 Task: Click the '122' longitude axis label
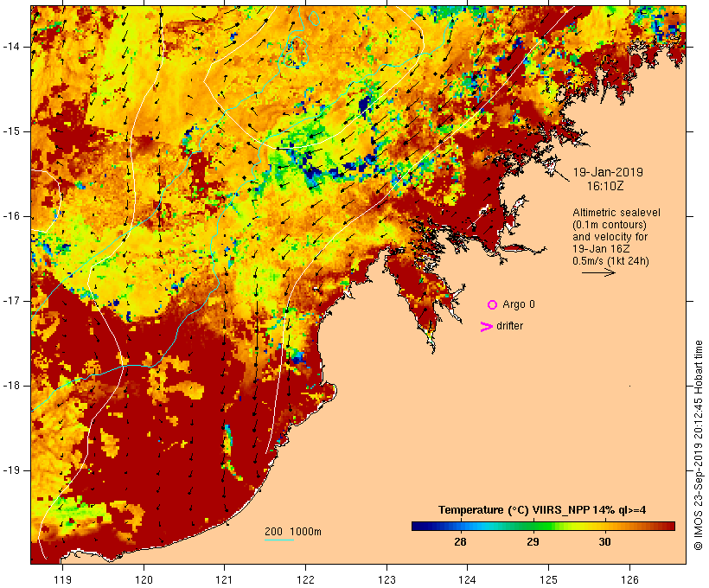(306, 579)
